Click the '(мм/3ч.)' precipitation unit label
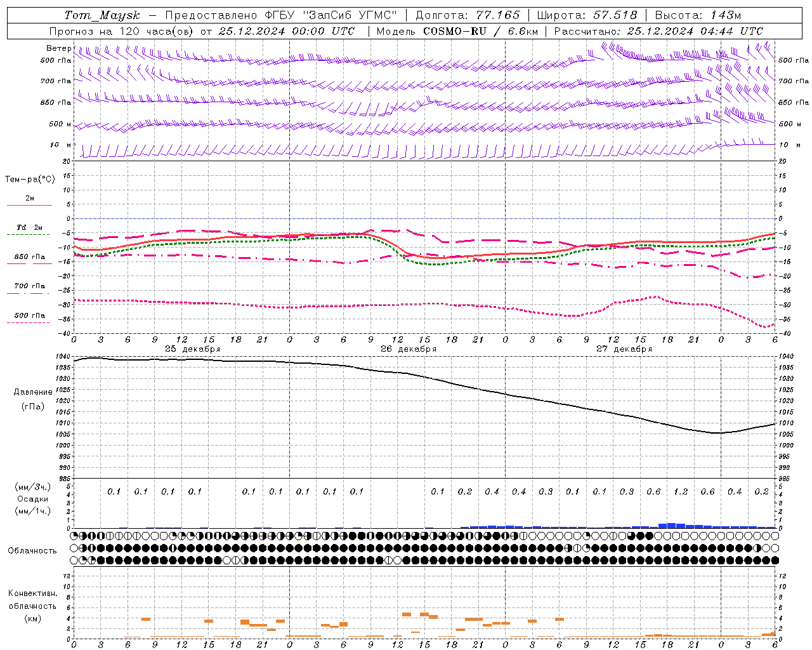 click(32, 487)
